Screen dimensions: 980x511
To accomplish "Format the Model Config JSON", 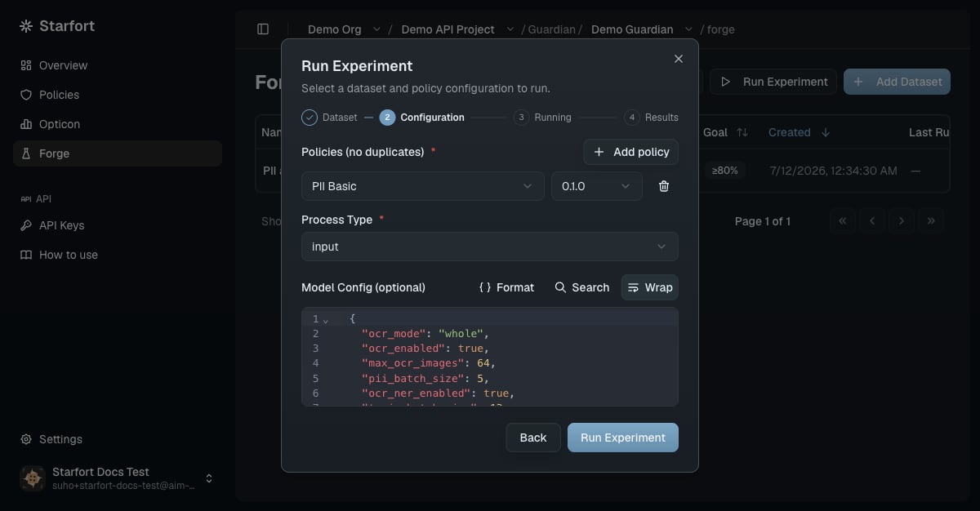I will pyautogui.click(x=506, y=287).
